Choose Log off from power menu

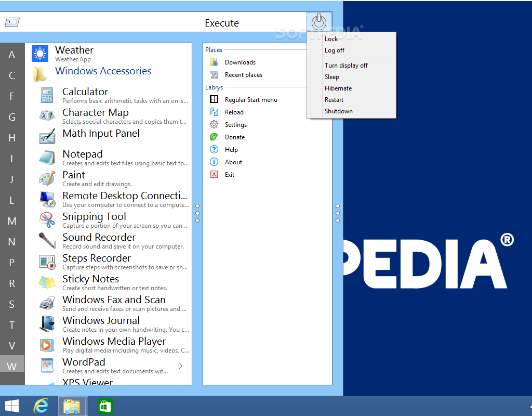coord(352,50)
